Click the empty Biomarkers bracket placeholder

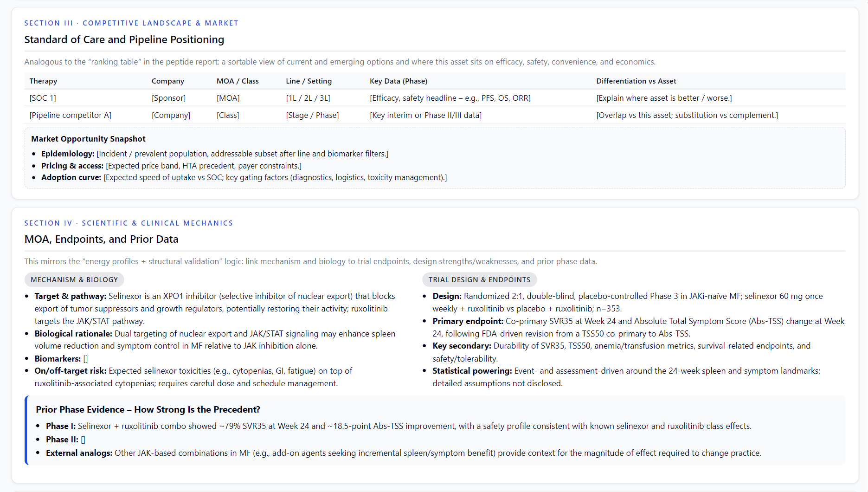pos(85,358)
